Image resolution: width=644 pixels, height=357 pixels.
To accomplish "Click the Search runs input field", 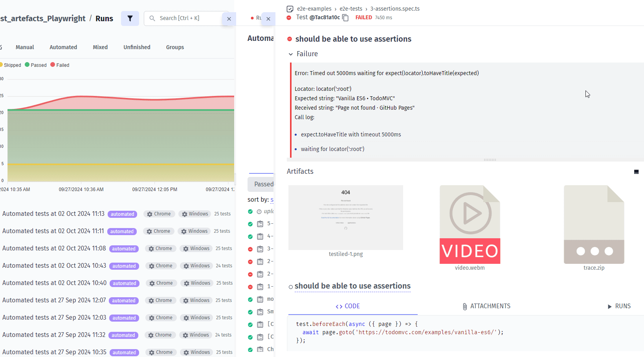I will pyautogui.click(x=189, y=18).
